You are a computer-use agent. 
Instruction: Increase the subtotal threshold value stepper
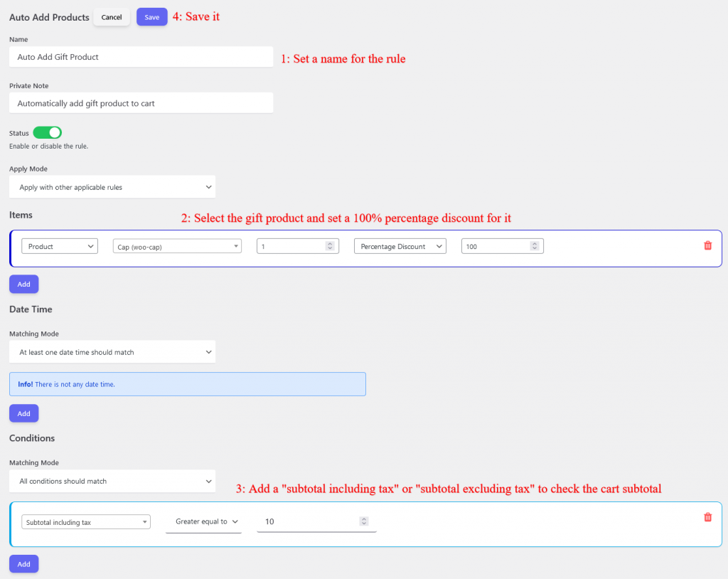point(363,519)
